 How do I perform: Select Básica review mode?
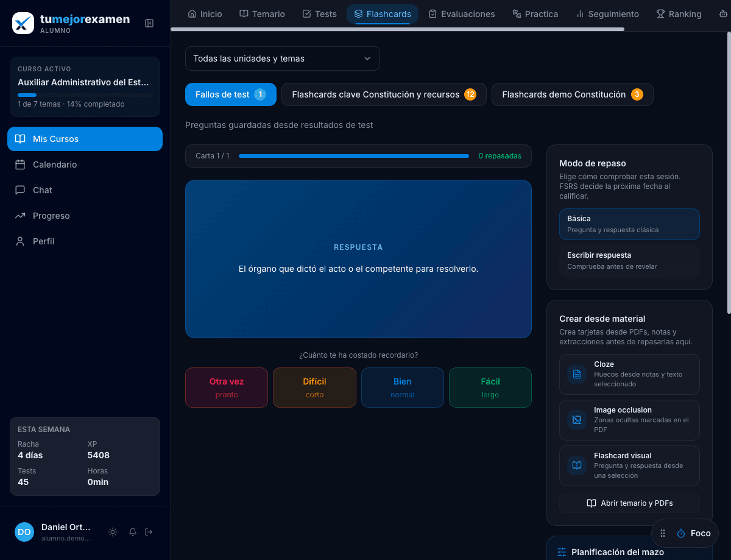click(x=629, y=224)
